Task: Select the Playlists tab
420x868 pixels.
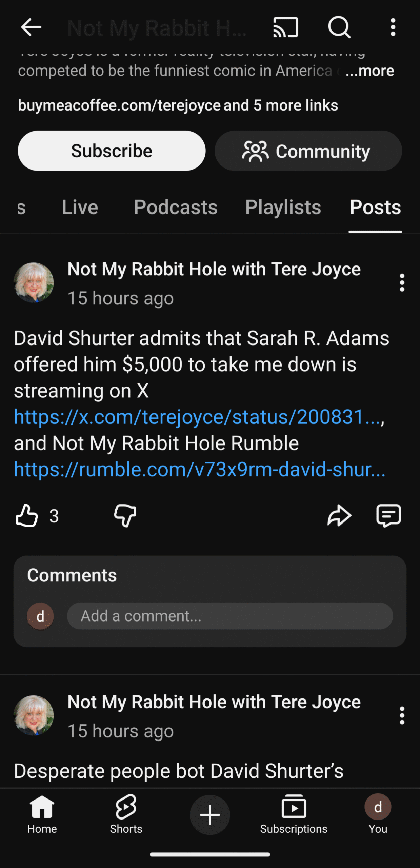Action: 283,207
